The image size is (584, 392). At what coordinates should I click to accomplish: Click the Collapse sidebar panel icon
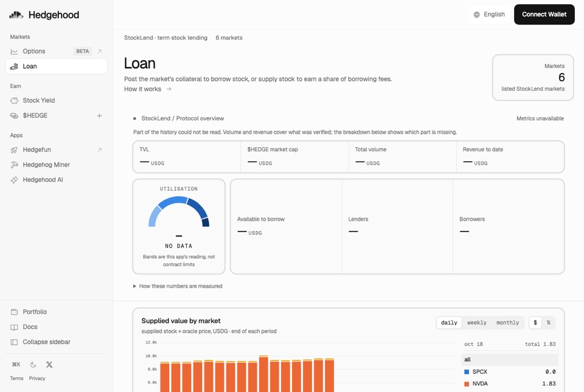[x=14, y=342]
